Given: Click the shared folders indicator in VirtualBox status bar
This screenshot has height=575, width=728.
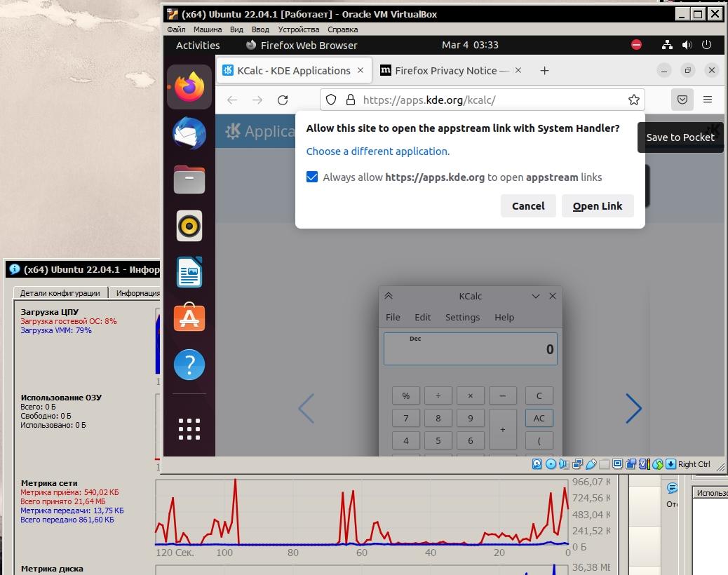Looking at the screenshot, I should 604,464.
